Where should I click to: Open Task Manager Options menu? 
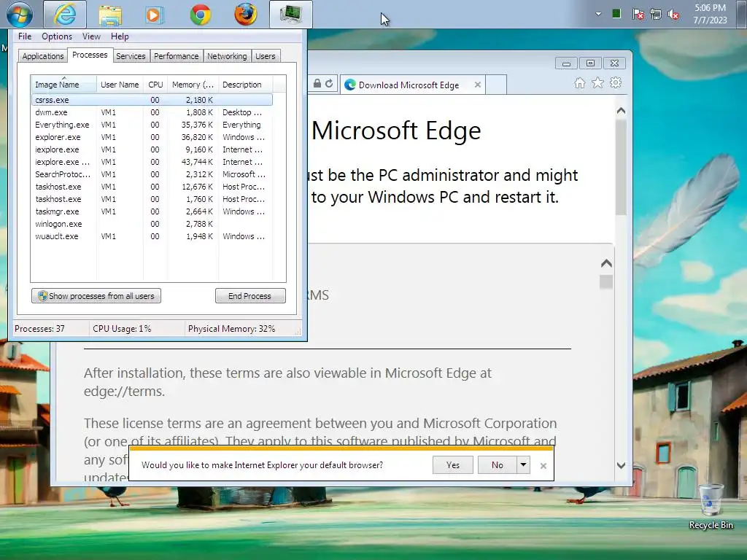click(57, 36)
